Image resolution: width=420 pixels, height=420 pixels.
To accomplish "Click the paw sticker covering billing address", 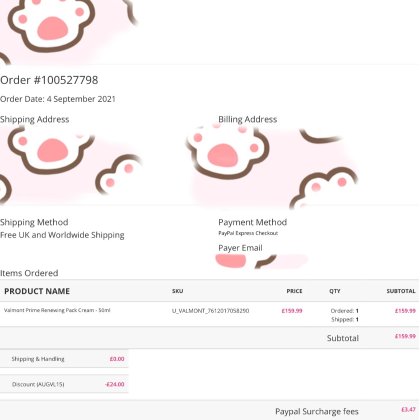I will point(272,167).
